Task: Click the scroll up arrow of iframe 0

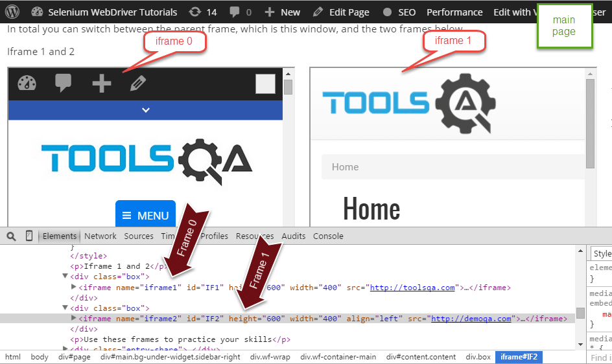Action: coord(288,74)
